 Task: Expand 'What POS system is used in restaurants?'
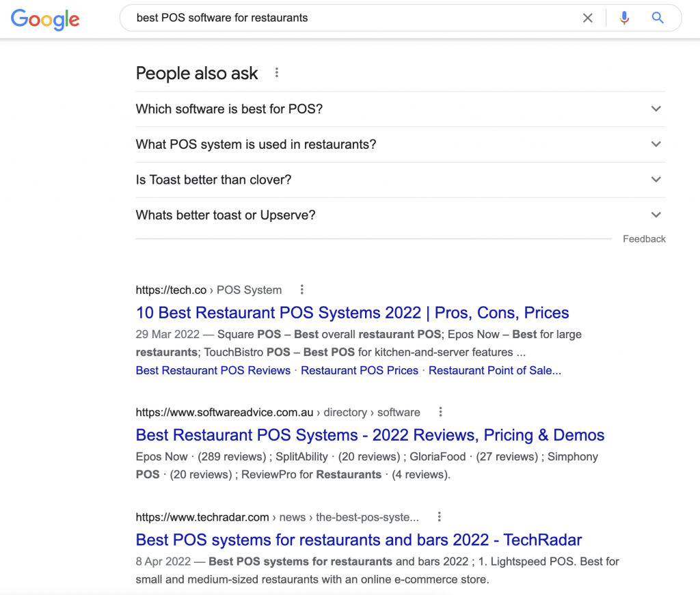click(x=401, y=145)
